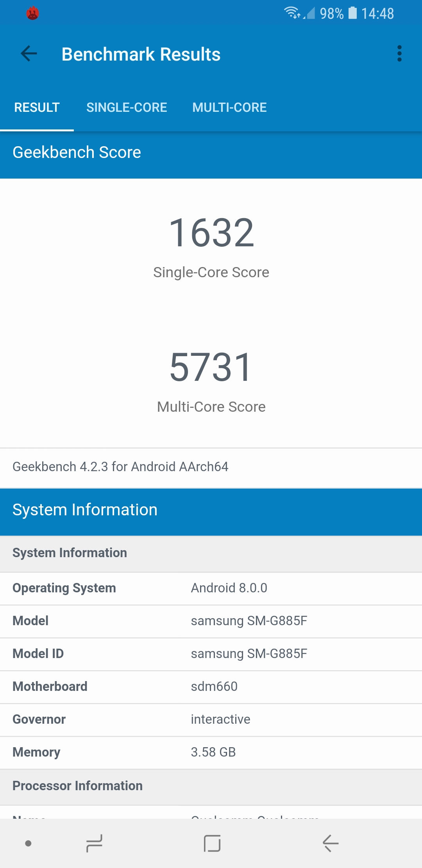422x868 pixels.
Task: Tap the Operating System label
Action: 64,588
